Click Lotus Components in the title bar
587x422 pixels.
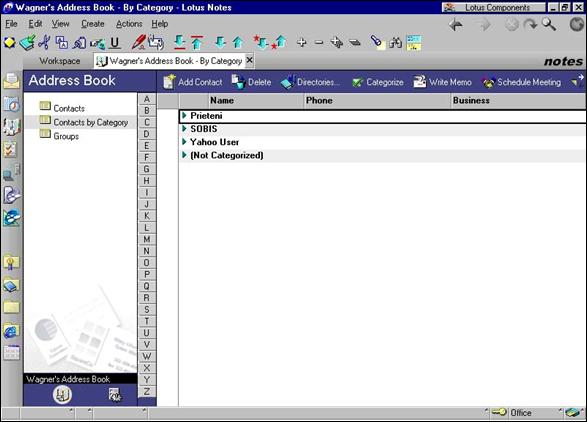pos(493,7)
